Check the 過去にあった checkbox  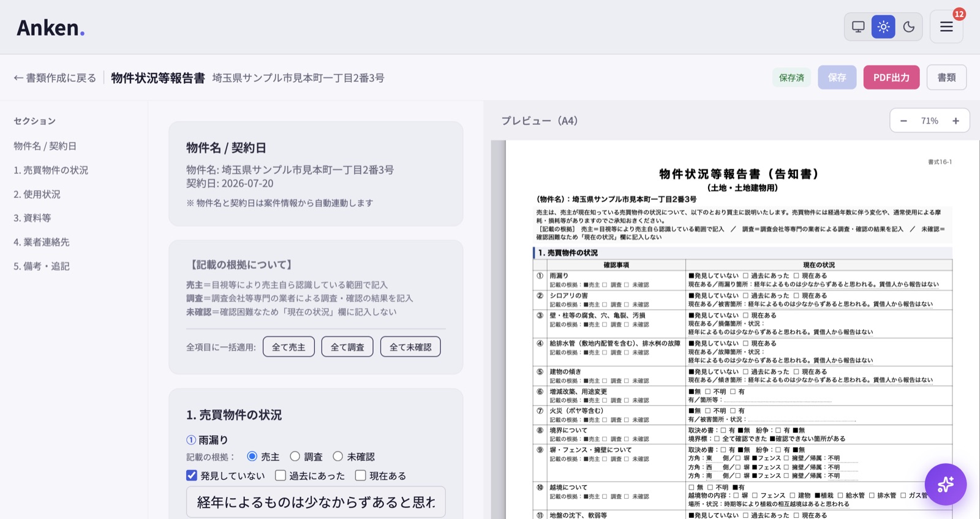click(x=281, y=475)
